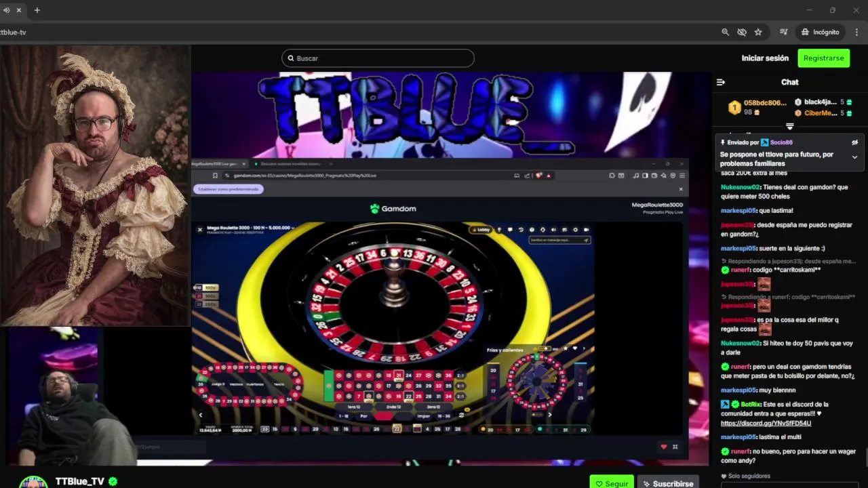
Task: Click the Impar bet on roulette table
Action: click(x=424, y=416)
